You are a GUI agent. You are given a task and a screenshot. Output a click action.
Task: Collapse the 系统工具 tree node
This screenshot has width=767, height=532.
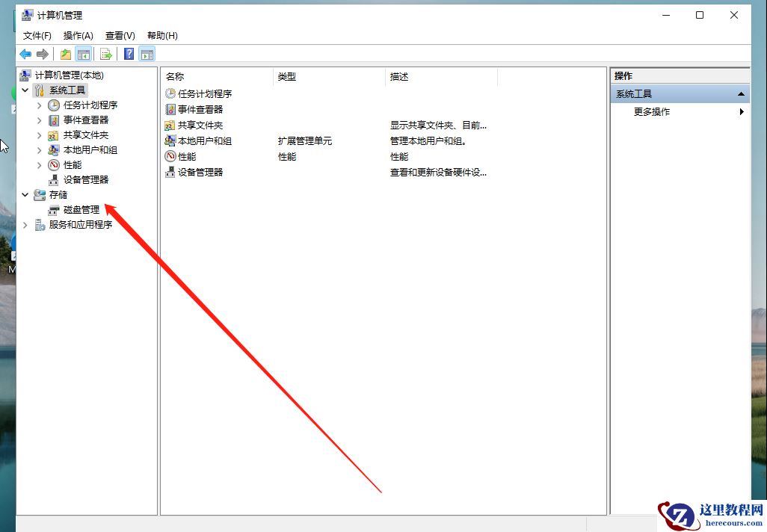[x=25, y=90]
